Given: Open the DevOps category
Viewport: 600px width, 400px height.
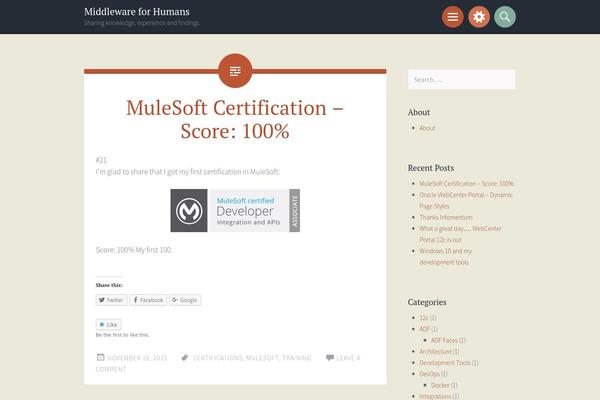Looking at the screenshot, I should [429, 374].
